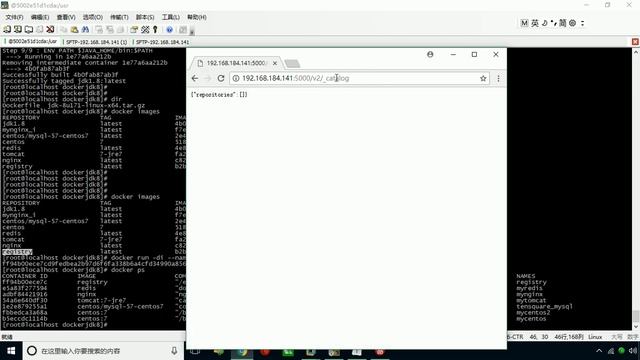Go forward in the Chrome browser
640x360 pixels.
pyautogui.click(x=207, y=78)
